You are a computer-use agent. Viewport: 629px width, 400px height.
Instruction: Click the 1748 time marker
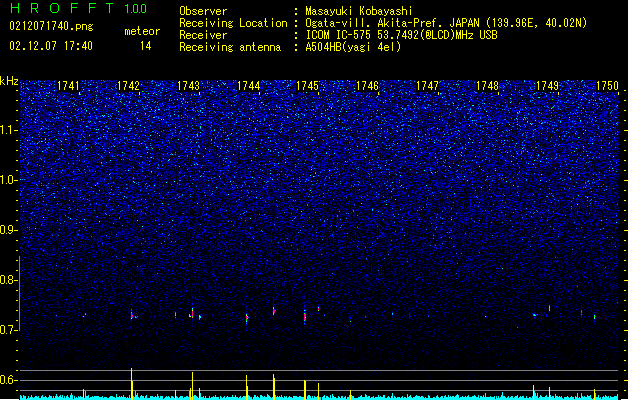point(487,86)
